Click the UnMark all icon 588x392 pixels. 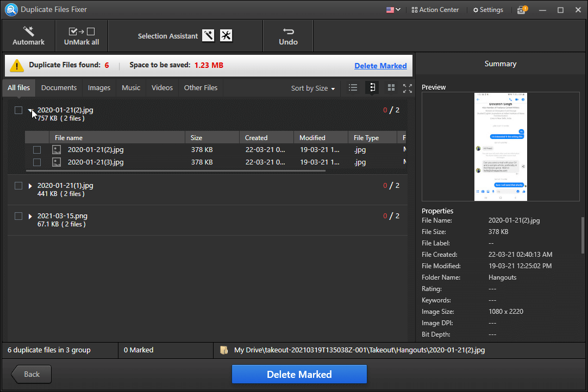(82, 31)
